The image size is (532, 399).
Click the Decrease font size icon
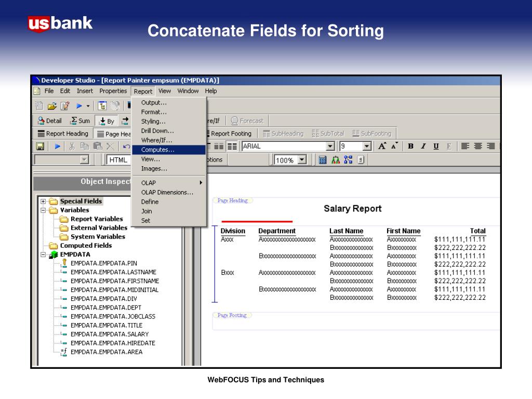pos(394,146)
